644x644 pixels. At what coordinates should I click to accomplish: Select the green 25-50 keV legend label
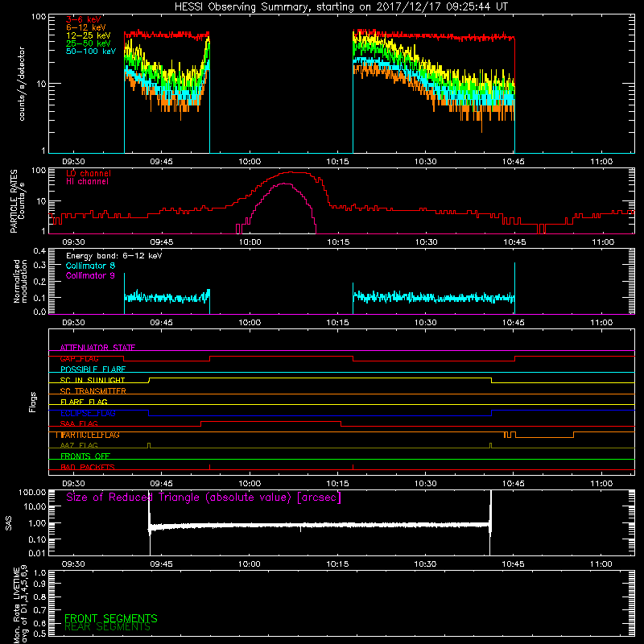(89, 43)
